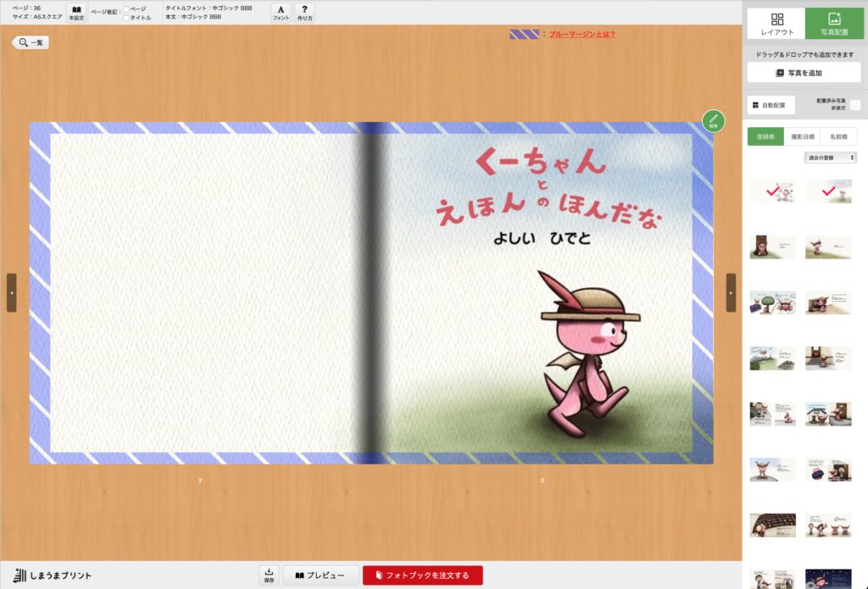This screenshot has height=589, width=868.
Task: Sort photos by 撮影日順
Action: coord(803,136)
